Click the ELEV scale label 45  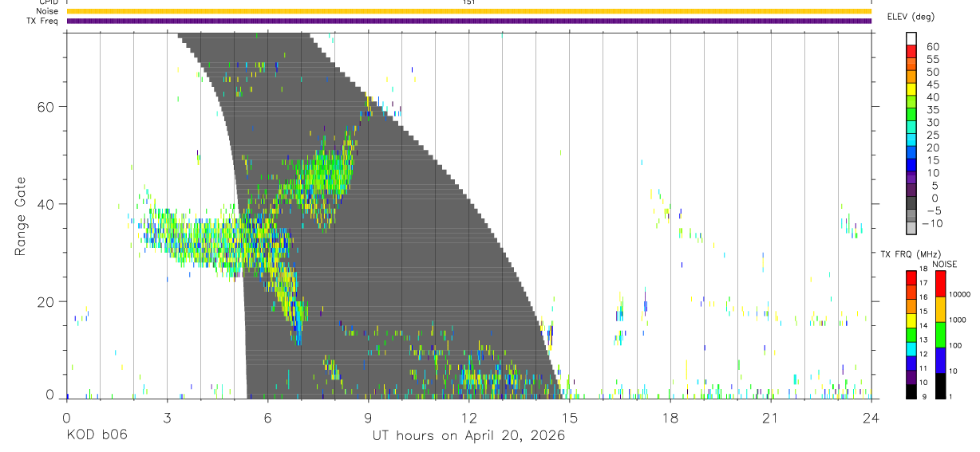tap(932, 85)
